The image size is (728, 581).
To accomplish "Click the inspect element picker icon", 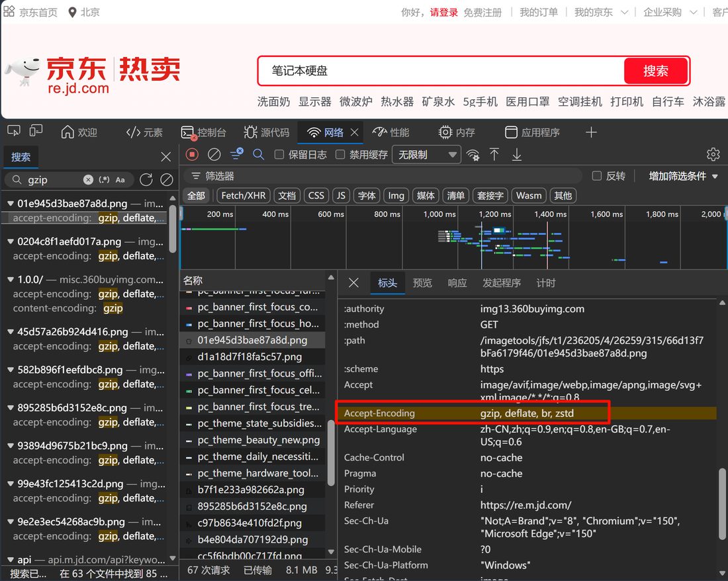I will click(x=13, y=132).
